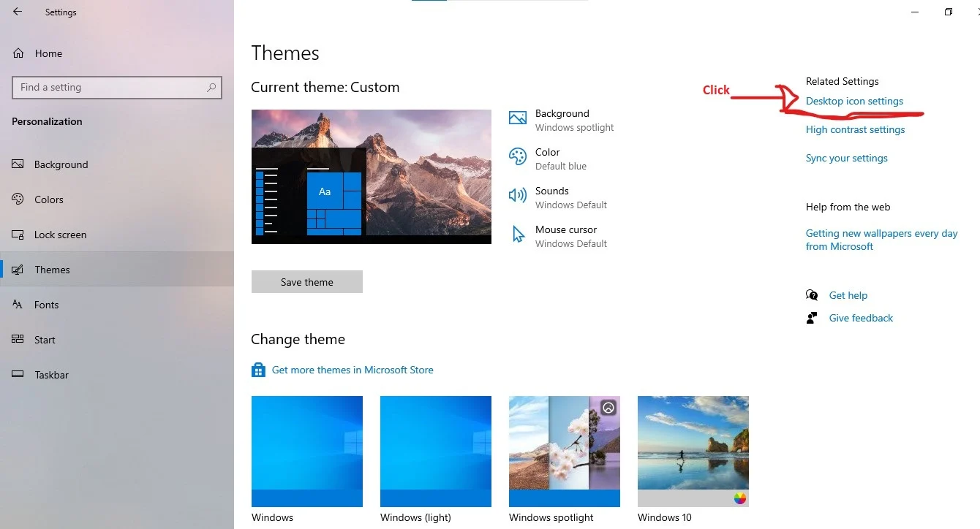Open the Colors settings page
980x529 pixels.
(117, 199)
